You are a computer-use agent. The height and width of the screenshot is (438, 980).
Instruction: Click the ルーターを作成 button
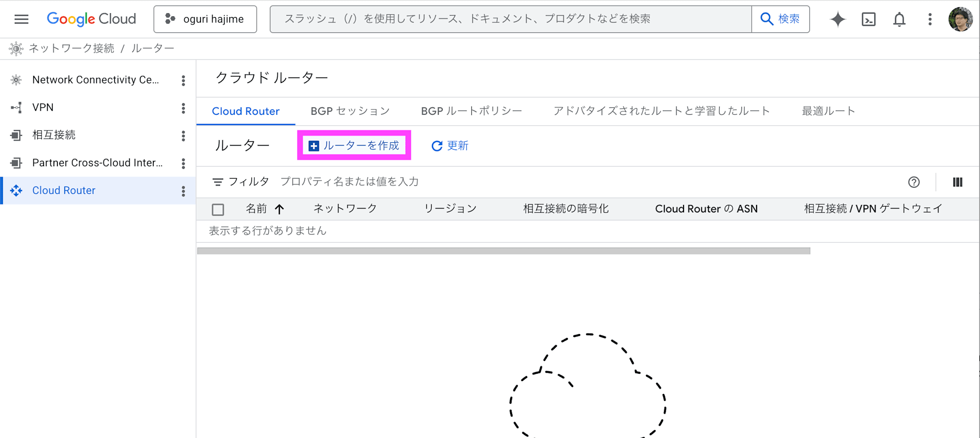coord(354,146)
